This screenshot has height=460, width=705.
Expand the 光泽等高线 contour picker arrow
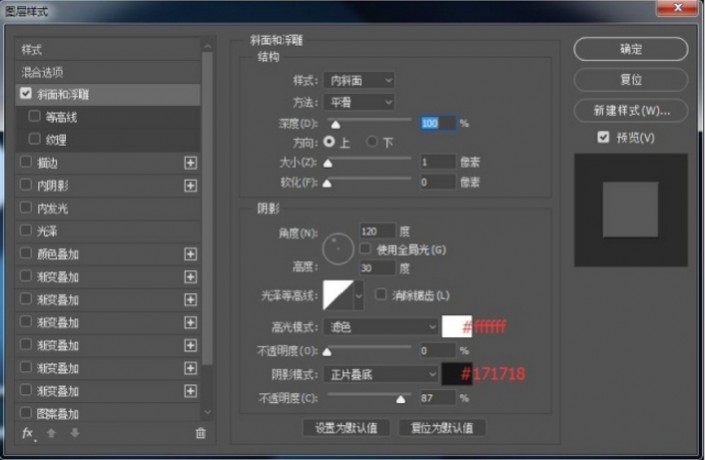coord(359,295)
